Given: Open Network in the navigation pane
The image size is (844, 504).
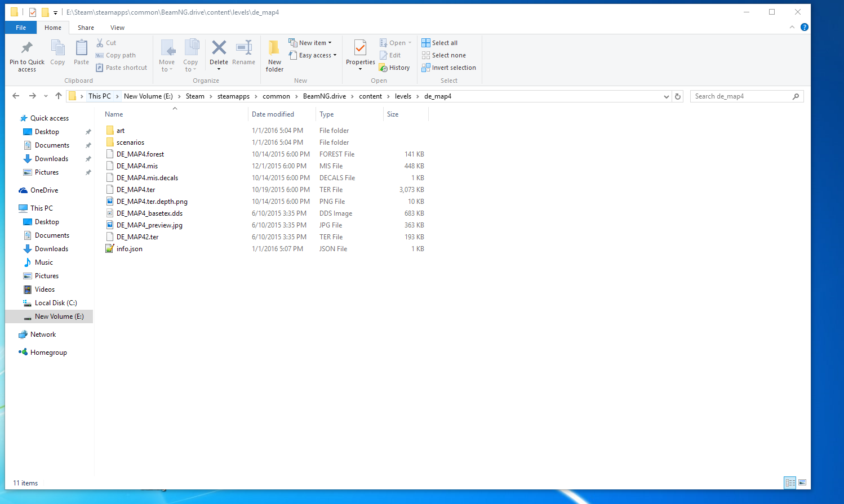Looking at the screenshot, I should [x=43, y=334].
